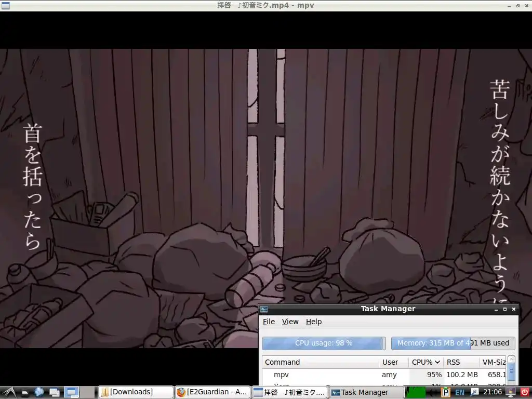Select the highlighted desktop pager icon
The width and height of the screenshot is (532, 399).
pos(71,393)
